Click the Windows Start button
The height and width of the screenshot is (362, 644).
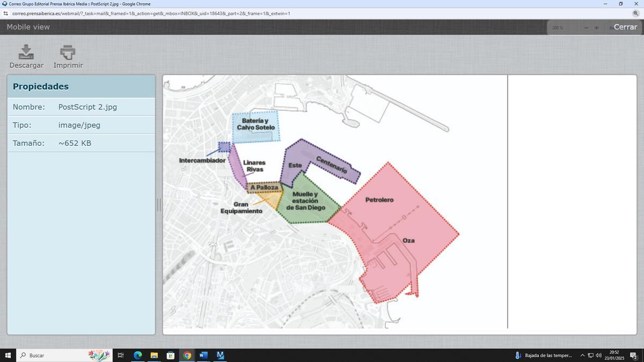click(x=8, y=355)
